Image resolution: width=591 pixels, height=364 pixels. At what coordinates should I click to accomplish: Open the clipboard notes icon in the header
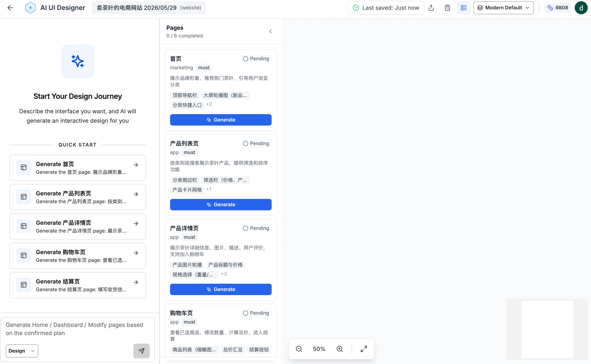pos(447,8)
